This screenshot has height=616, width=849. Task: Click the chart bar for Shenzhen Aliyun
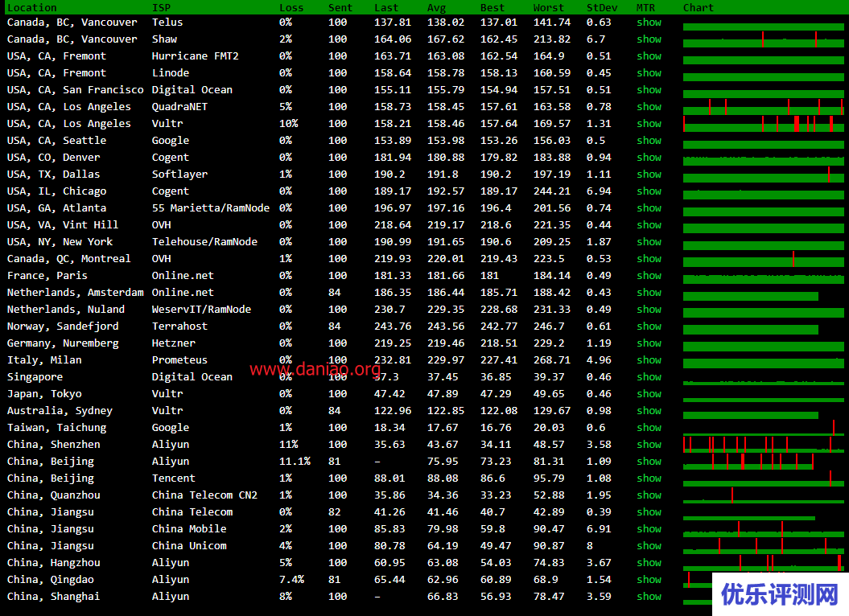764,445
